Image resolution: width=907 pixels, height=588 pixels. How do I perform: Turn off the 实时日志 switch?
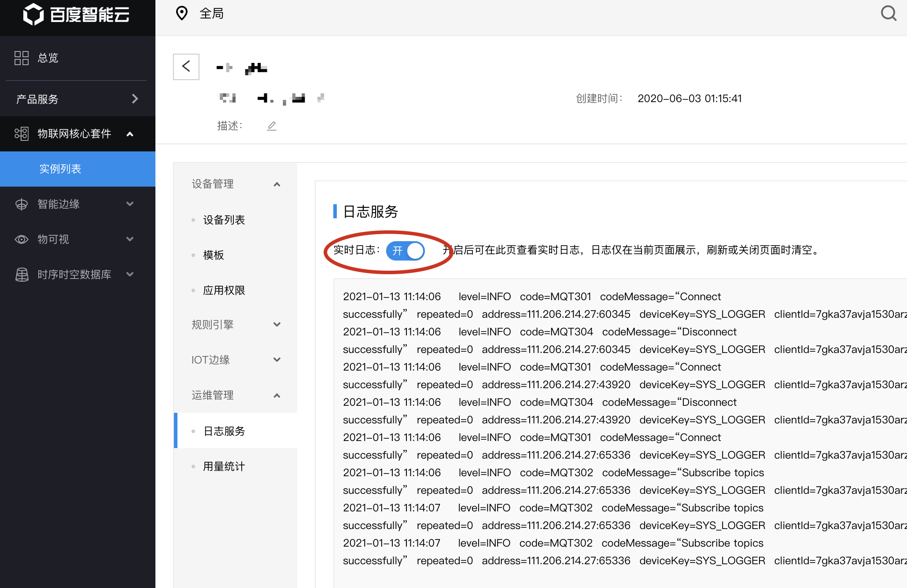(405, 250)
